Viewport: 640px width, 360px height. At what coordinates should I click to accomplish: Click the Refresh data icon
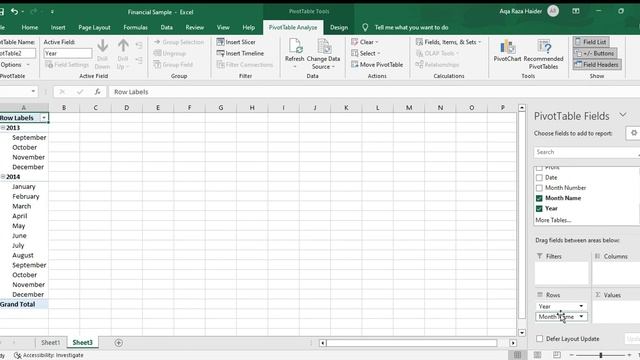pos(295,52)
